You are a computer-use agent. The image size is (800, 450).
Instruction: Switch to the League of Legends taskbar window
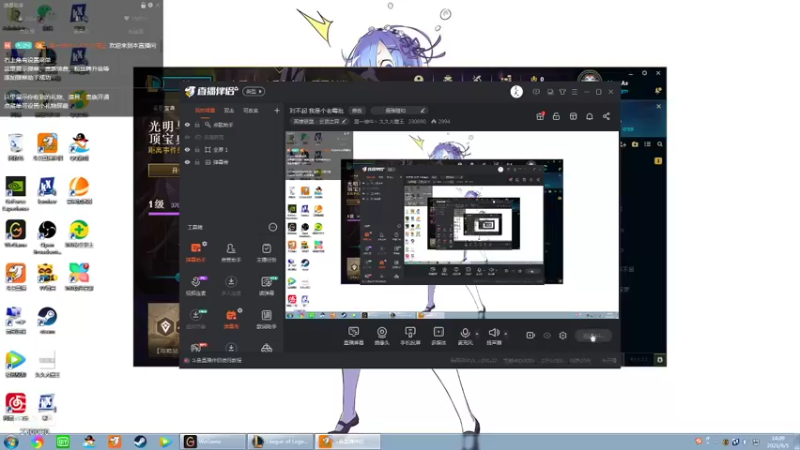280,441
